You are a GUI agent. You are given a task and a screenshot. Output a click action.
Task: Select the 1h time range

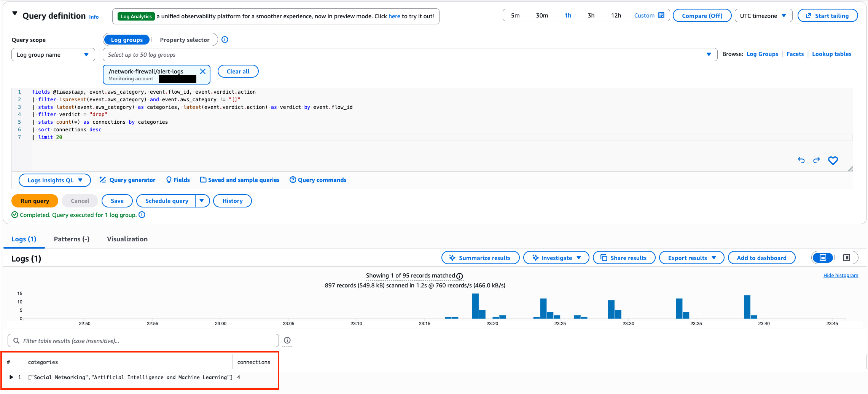click(x=568, y=16)
